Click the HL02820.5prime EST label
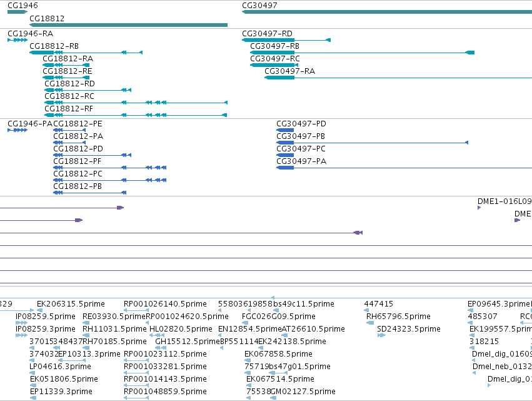 [x=181, y=329]
